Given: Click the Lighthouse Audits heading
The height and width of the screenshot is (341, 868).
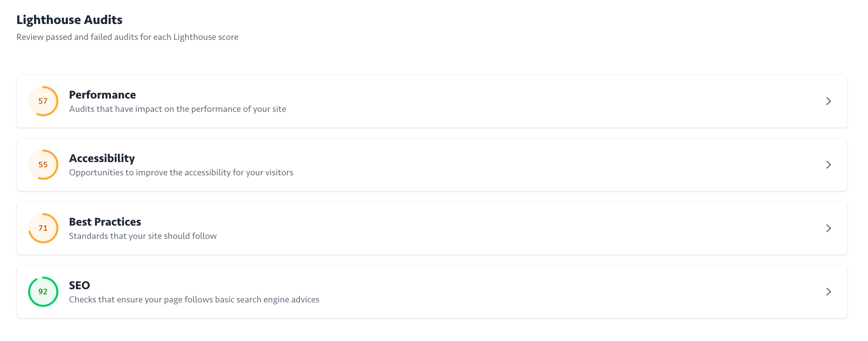Looking at the screenshot, I should click(x=69, y=20).
